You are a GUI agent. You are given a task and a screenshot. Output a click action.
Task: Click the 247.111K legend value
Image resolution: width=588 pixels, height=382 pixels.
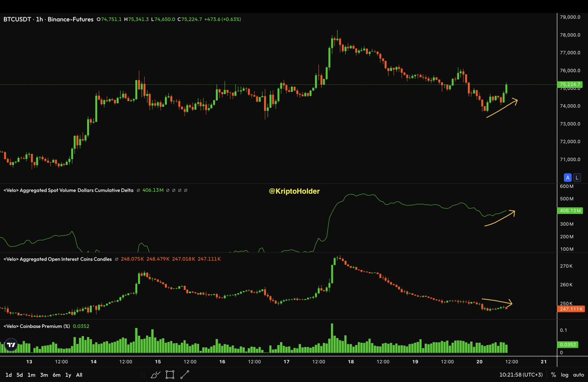pyautogui.click(x=209, y=259)
